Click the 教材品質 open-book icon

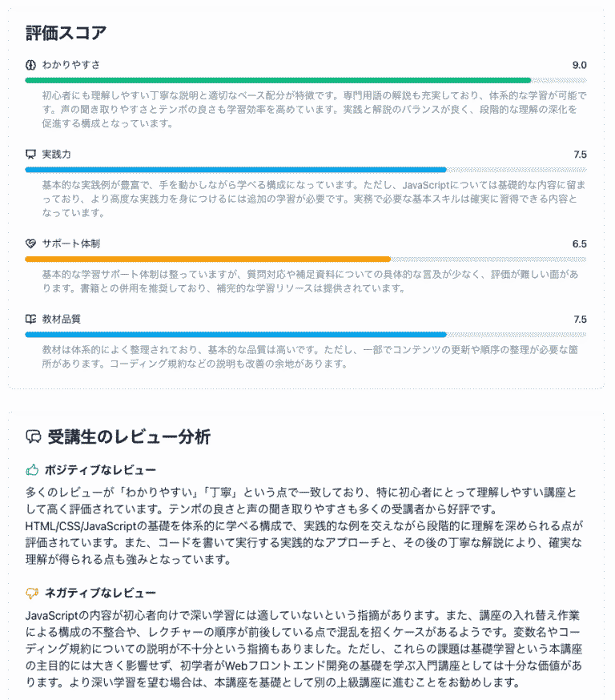(x=30, y=320)
